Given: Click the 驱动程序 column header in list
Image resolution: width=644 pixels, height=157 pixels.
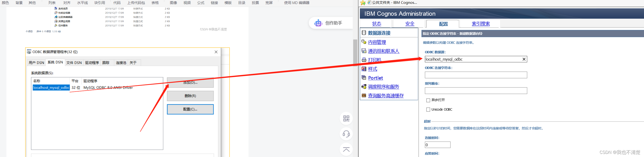Looking at the screenshot, I should tap(90, 81).
